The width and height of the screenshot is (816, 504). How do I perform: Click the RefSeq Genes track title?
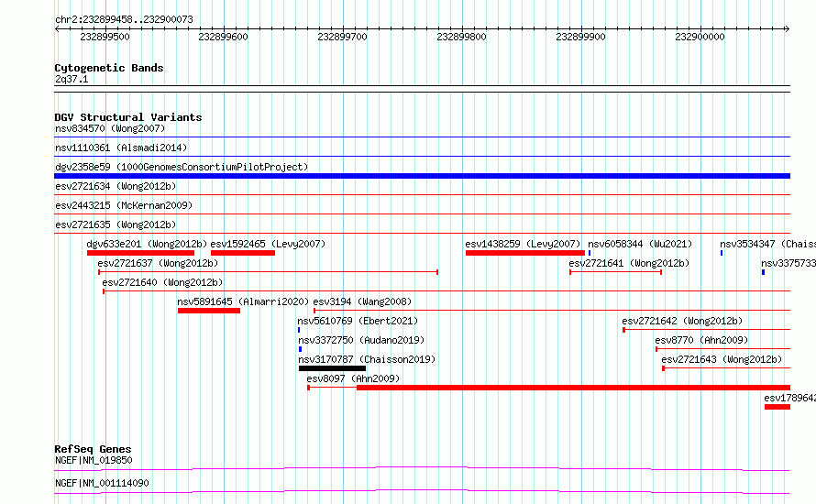(x=93, y=449)
